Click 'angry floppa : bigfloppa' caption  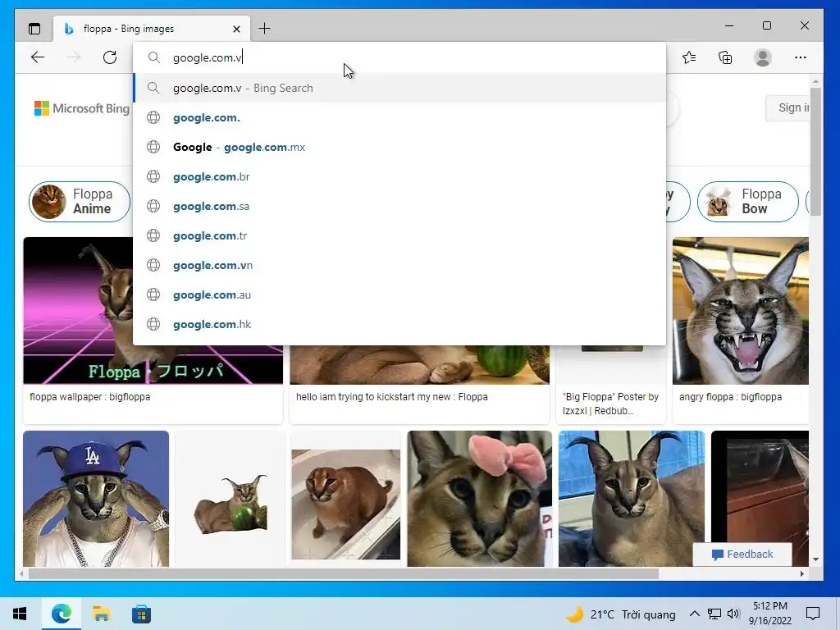[730, 397]
